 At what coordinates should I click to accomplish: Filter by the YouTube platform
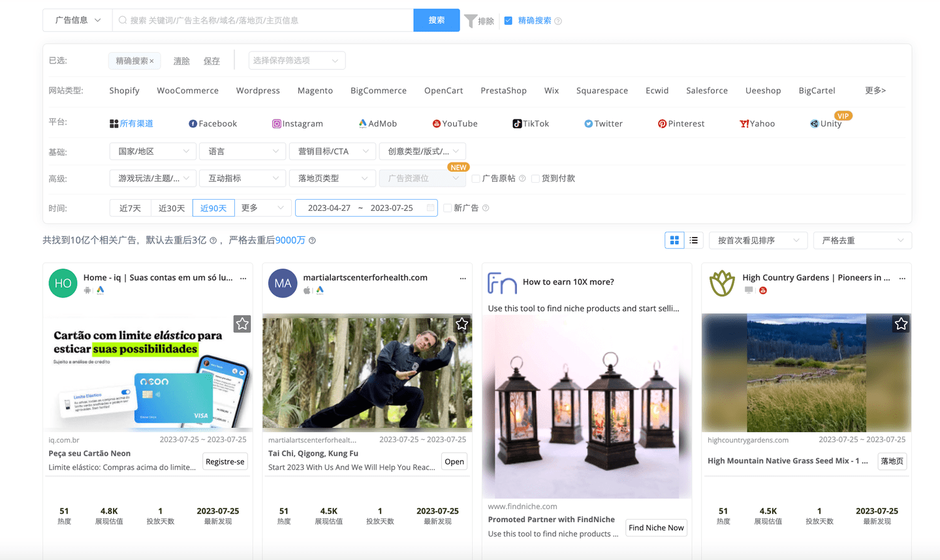(x=455, y=123)
